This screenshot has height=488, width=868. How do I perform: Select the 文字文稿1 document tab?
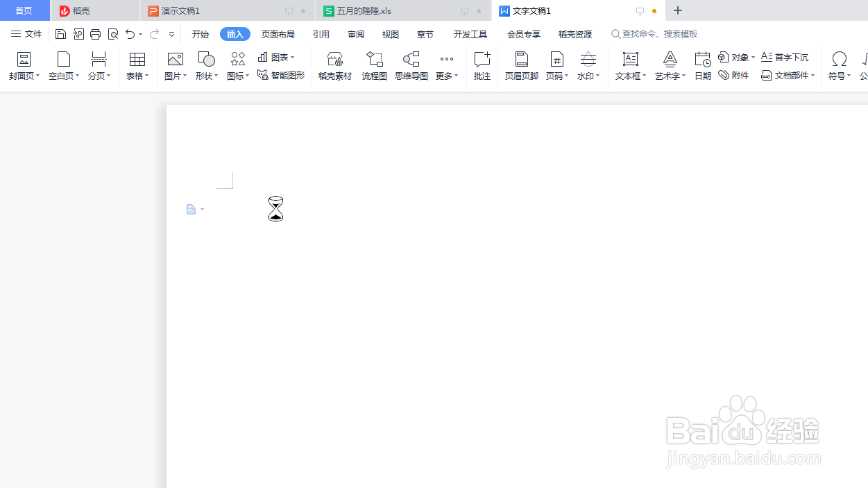click(579, 10)
